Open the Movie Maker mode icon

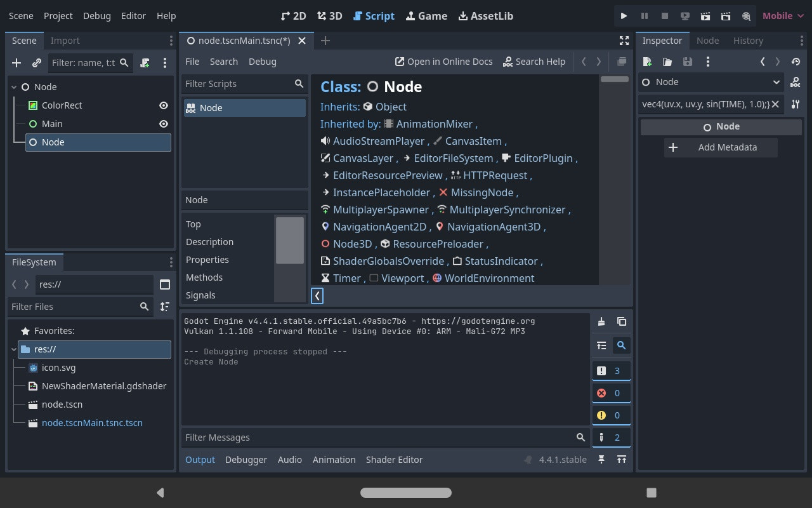(x=746, y=16)
